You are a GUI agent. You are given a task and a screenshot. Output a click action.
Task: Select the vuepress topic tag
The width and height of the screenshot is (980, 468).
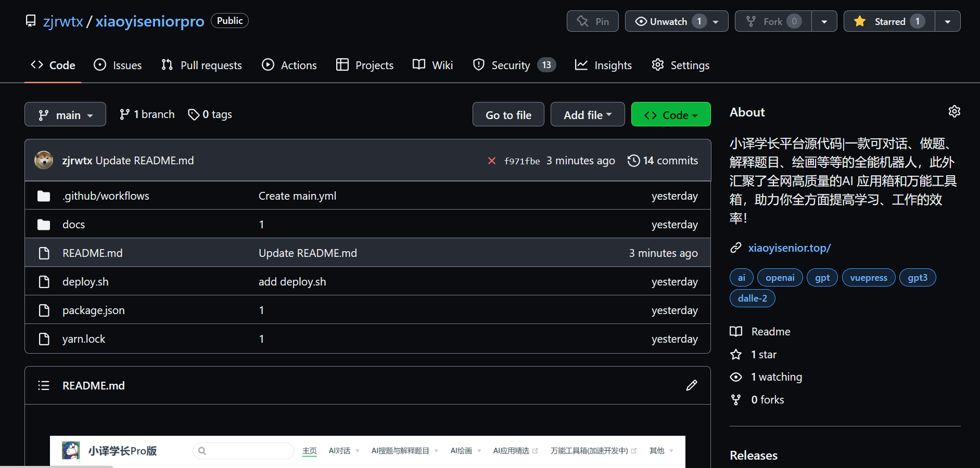tap(869, 278)
